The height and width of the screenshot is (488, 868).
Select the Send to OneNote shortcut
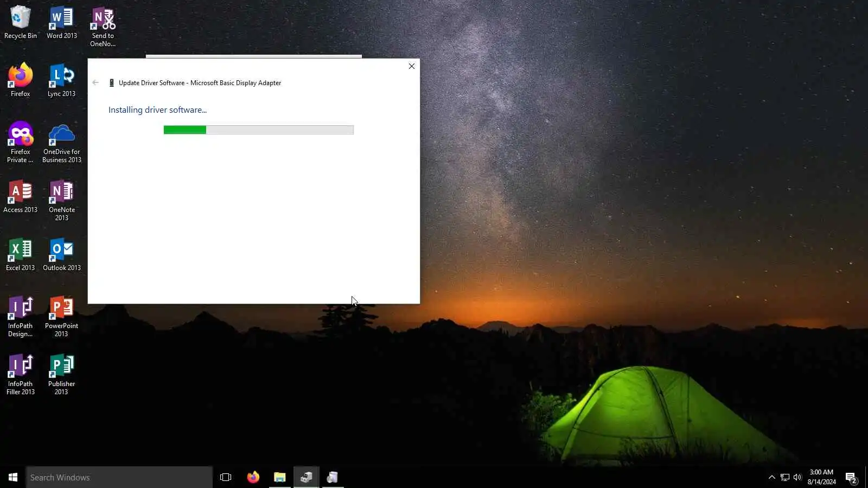[x=103, y=27]
